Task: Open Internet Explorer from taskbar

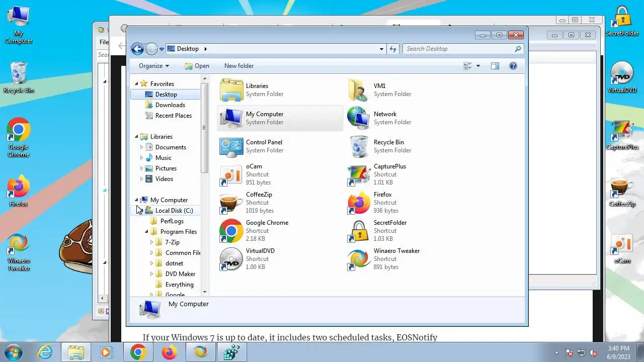Action: pos(45,352)
